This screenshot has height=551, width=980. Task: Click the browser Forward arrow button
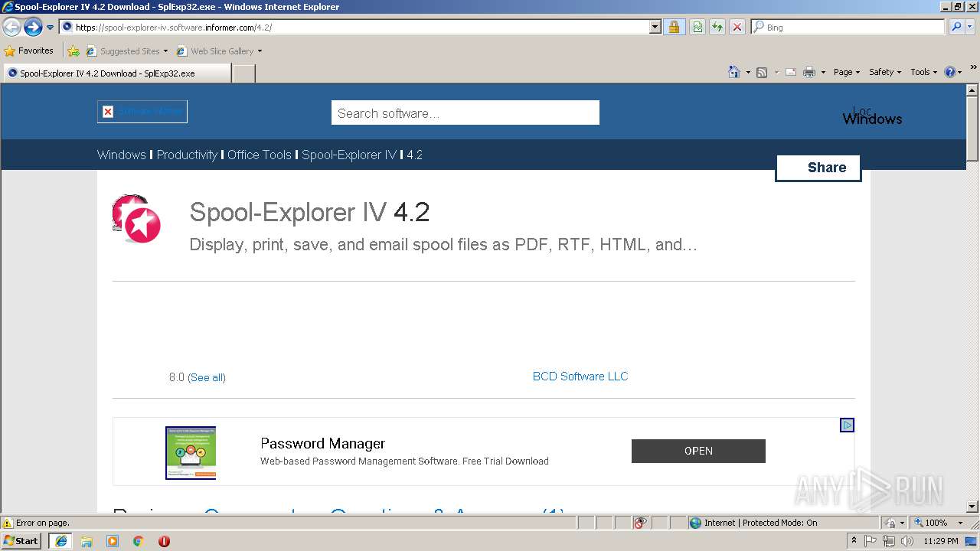coord(33,28)
